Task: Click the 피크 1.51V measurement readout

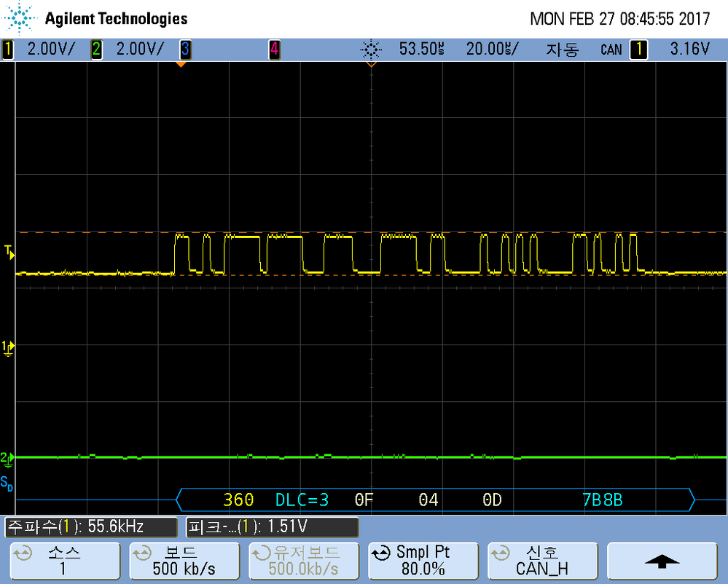Action: 273,527
